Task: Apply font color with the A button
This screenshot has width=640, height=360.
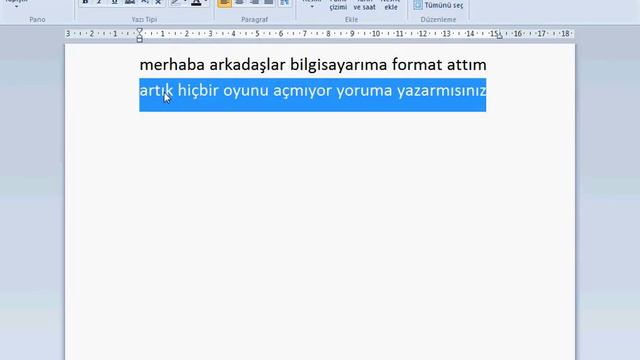Action: pyautogui.click(x=196, y=2)
